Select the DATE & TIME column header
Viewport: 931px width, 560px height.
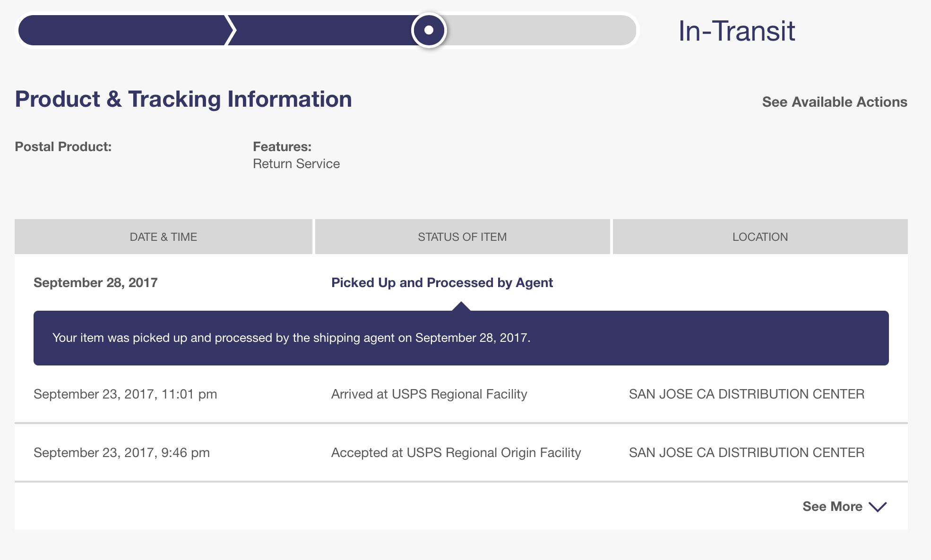click(x=163, y=237)
